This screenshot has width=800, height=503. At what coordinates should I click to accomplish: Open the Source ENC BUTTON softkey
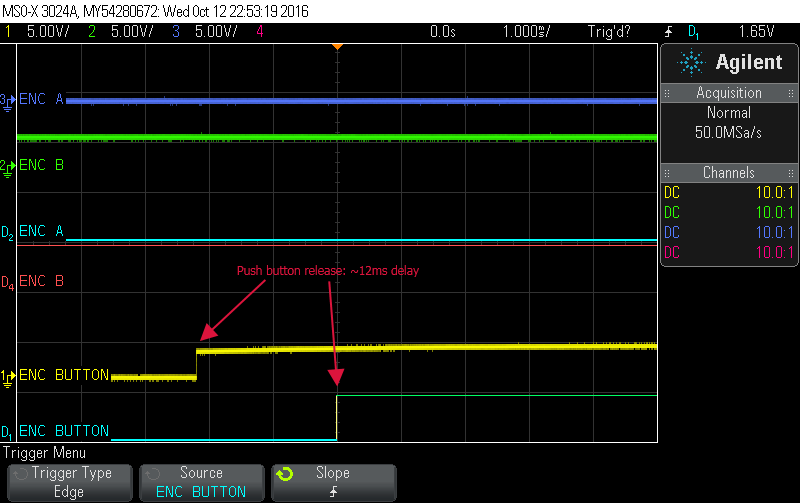(201, 482)
